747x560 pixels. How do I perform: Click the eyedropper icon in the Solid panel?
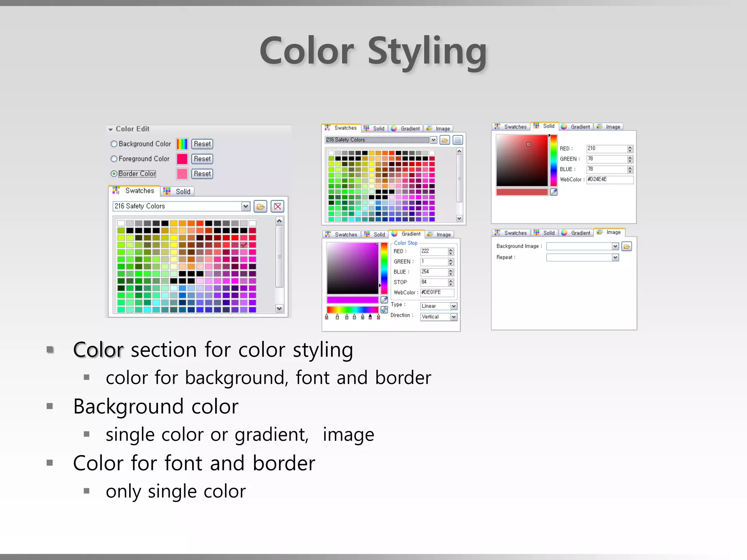pos(554,192)
